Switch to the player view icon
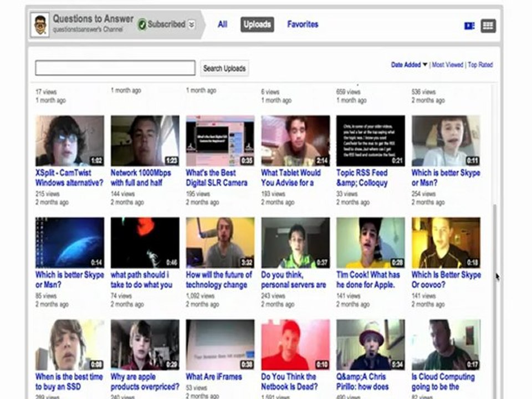The image size is (532, 399). (x=469, y=26)
